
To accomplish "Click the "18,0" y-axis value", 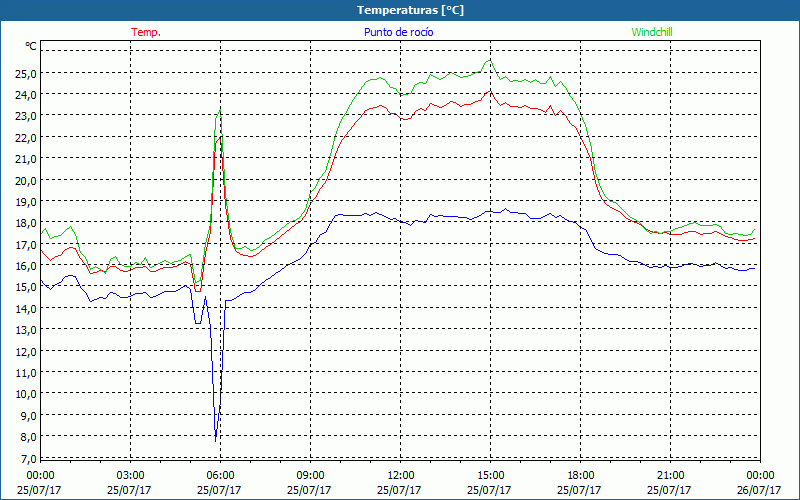I will click(x=26, y=223).
